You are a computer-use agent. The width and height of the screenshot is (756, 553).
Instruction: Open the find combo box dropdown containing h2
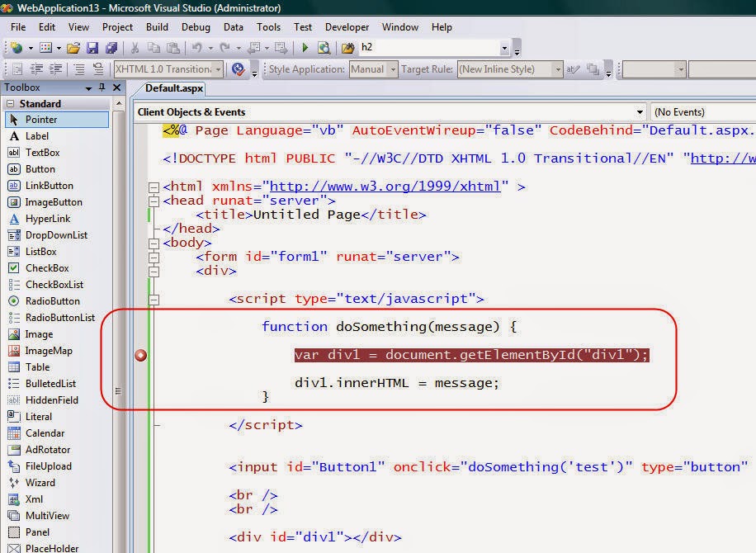pos(504,48)
